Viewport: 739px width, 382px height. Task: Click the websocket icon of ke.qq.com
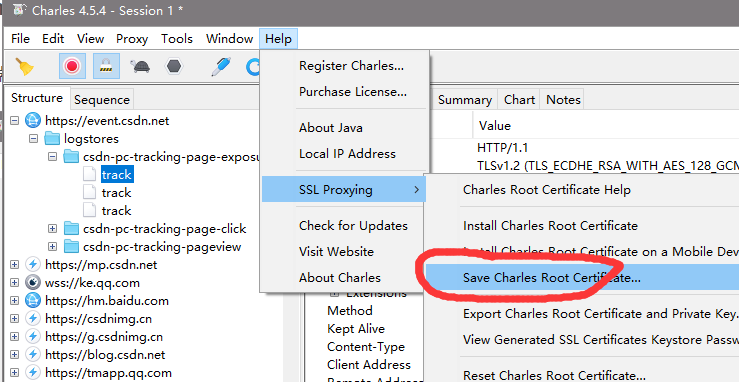(x=33, y=283)
